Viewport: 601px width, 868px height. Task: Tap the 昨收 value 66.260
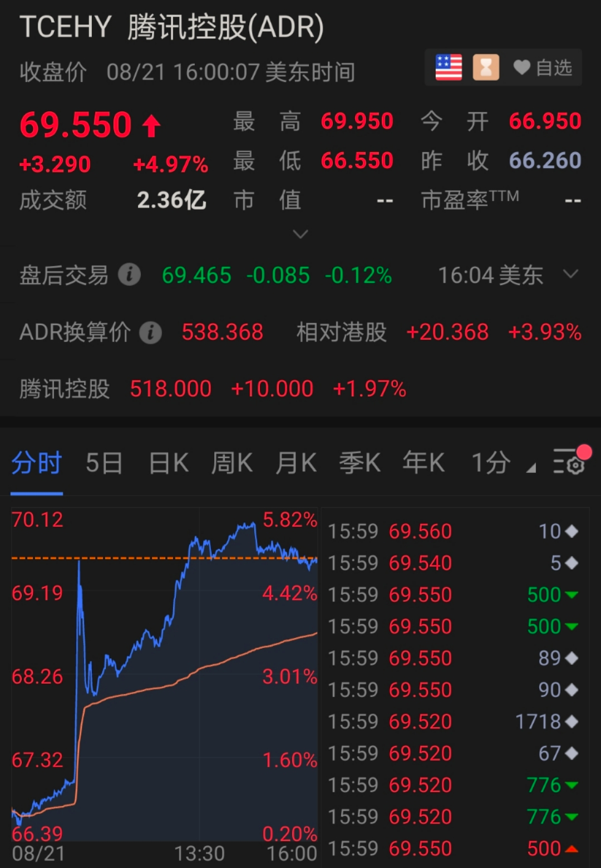click(545, 160)
